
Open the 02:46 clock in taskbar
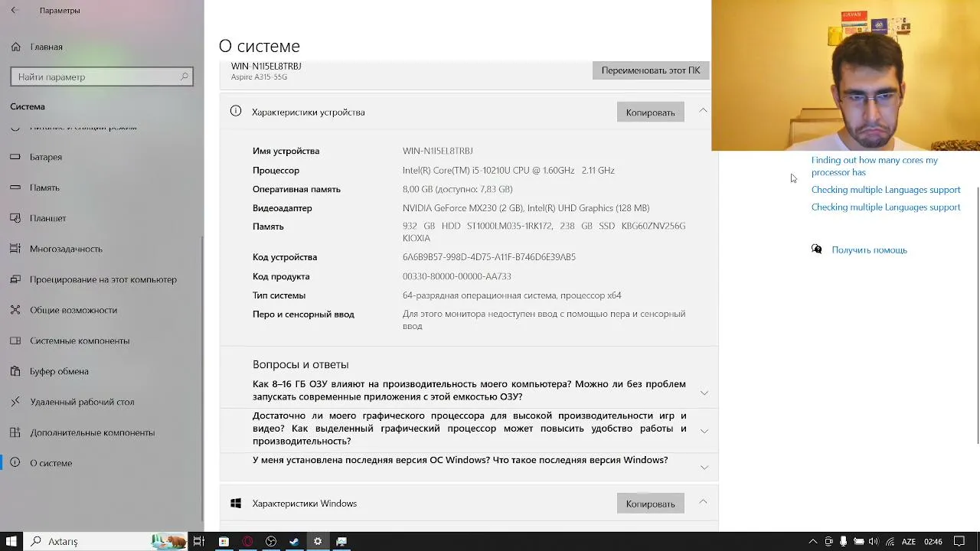click(x=933, y=542)
